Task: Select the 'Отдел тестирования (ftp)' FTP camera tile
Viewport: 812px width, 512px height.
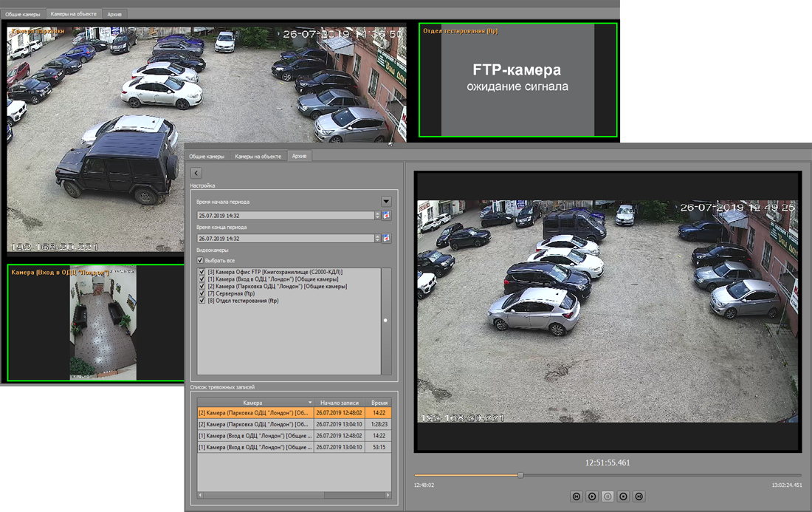Action: (x=517, y=80)
